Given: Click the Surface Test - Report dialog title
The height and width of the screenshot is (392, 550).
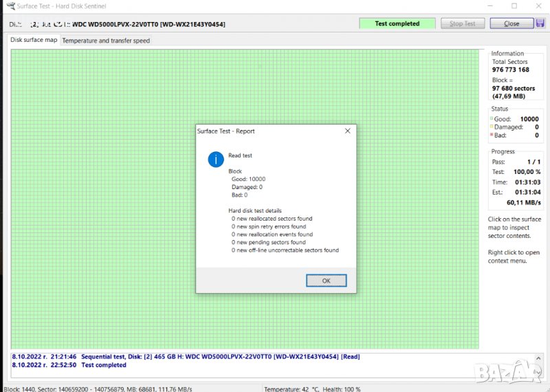Looking at the screenshot, I should tap(225, 131).
